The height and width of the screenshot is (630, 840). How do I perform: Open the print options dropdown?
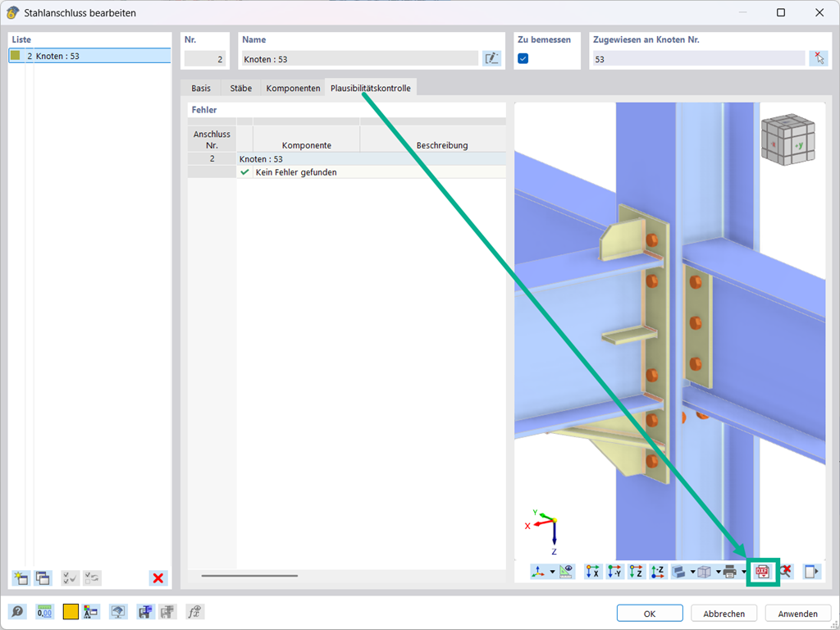tap(745, 572)
